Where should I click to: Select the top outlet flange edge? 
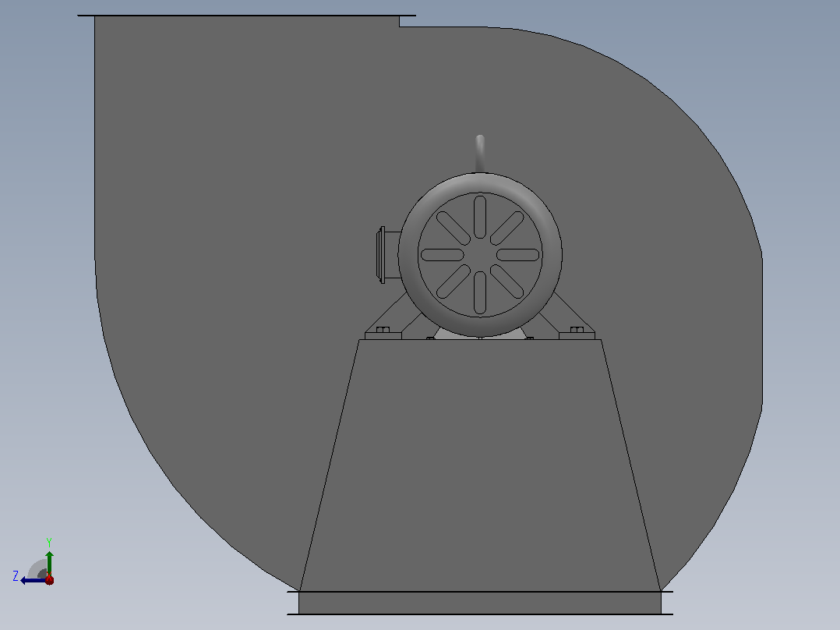point(246,16)
